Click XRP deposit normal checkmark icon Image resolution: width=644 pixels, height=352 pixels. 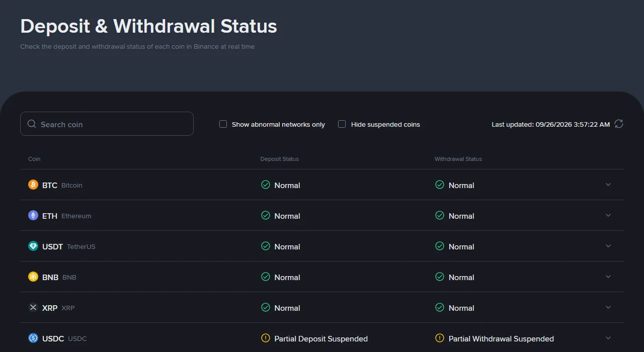click(266, 307)
